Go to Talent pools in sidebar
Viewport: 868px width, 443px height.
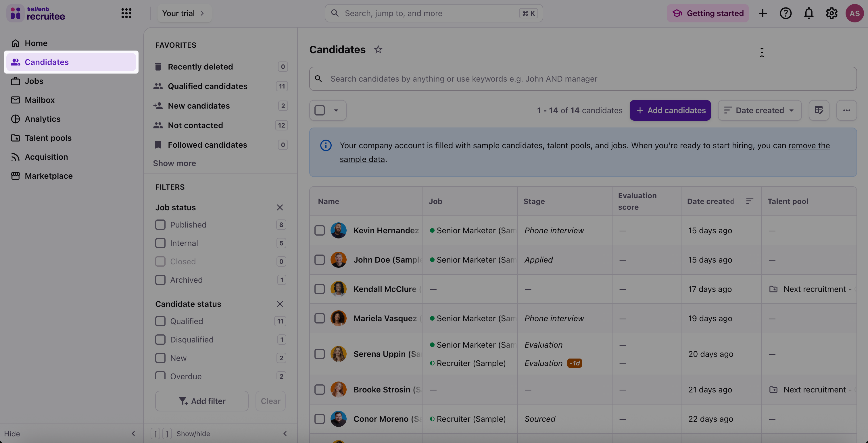[x=48, y=138]
